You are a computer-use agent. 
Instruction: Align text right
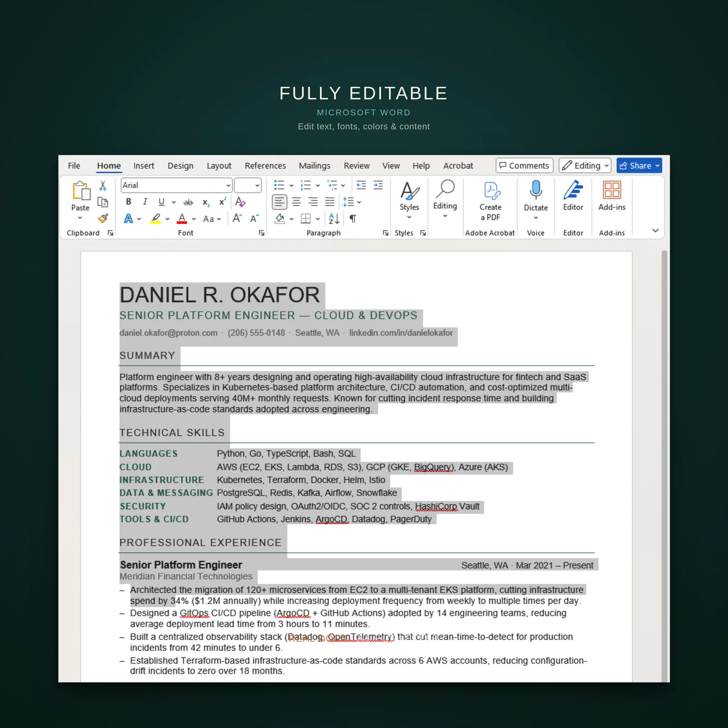click(x=313, y=202)
